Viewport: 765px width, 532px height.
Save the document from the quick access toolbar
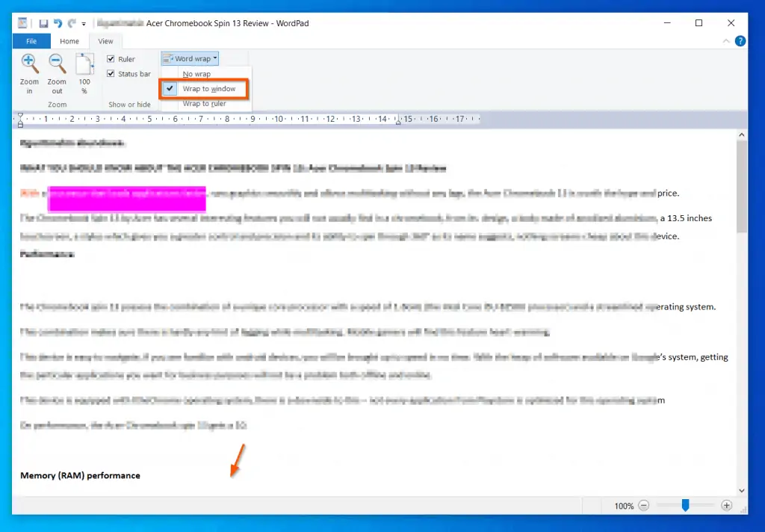pyautogui.click(x=43, y=23)
